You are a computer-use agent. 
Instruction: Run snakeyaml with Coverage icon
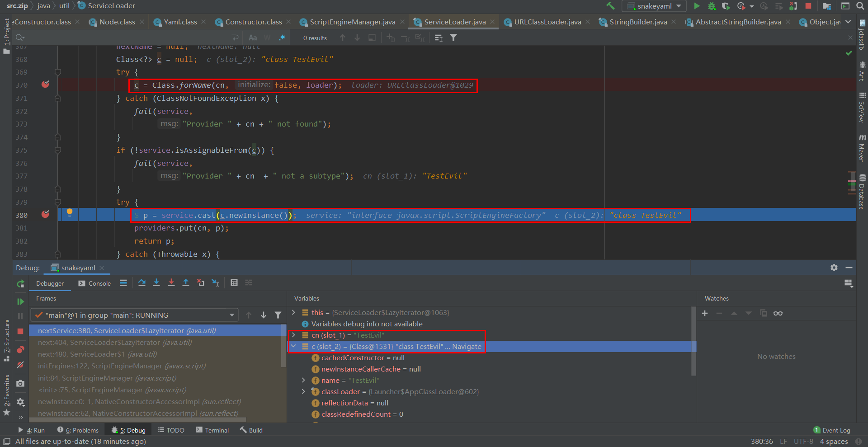coord(726,6)
